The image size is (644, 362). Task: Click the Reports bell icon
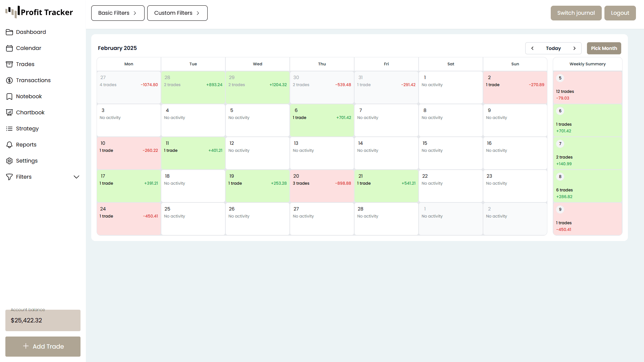point(10,144)
